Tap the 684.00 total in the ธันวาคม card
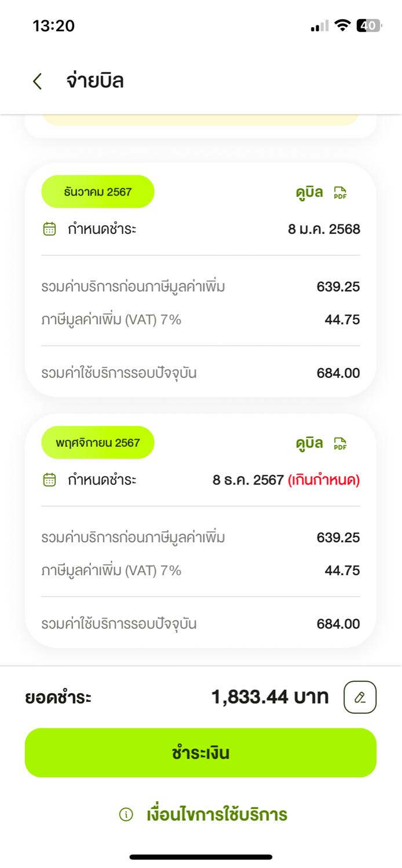 [x=338, y=373]
